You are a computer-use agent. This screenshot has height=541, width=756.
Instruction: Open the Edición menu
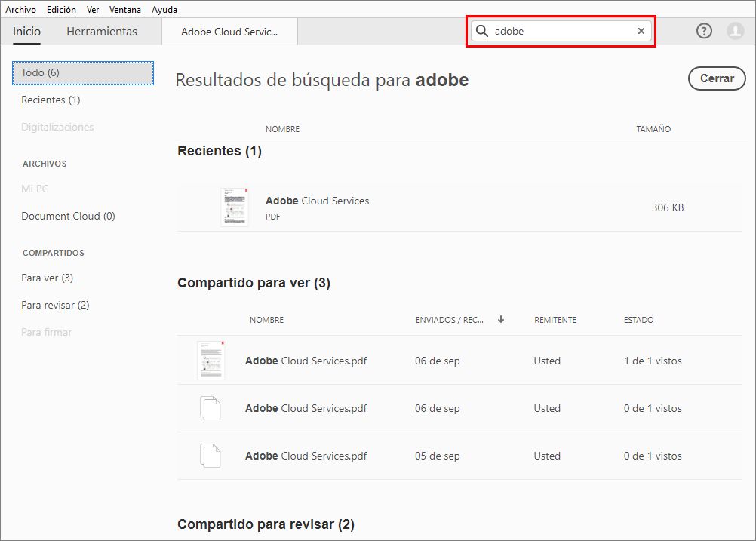61,10
